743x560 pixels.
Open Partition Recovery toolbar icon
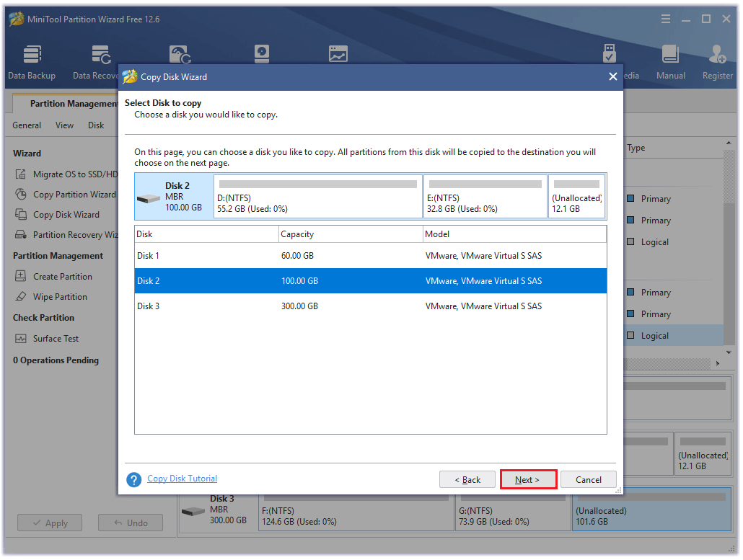click(x=180, y=55)
